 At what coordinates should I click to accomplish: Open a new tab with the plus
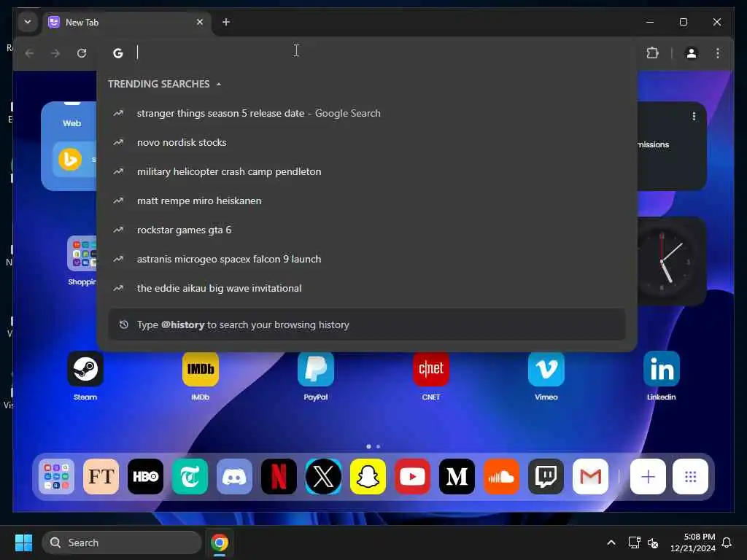coord(226,22)
